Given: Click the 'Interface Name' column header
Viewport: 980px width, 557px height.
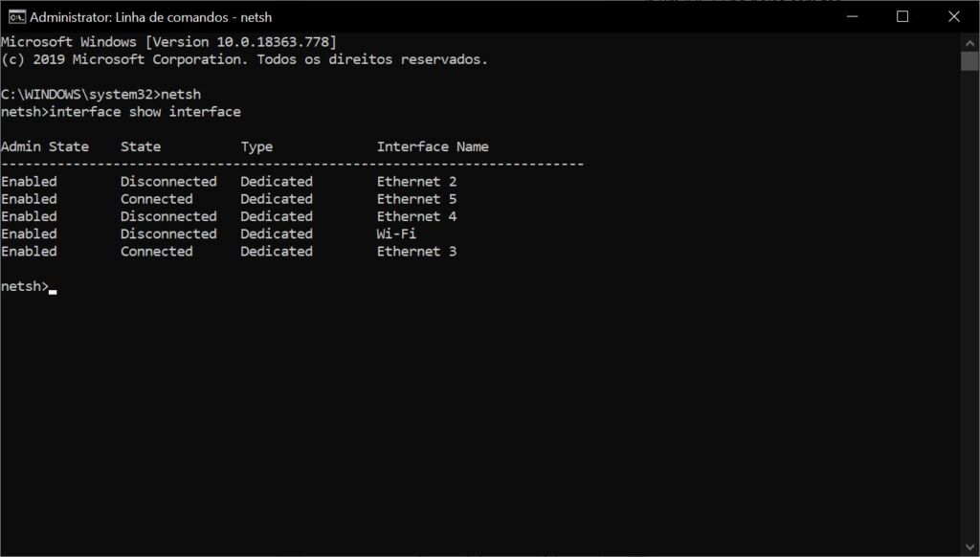Looking at the screenshot, I should click(x=433, y=146).
